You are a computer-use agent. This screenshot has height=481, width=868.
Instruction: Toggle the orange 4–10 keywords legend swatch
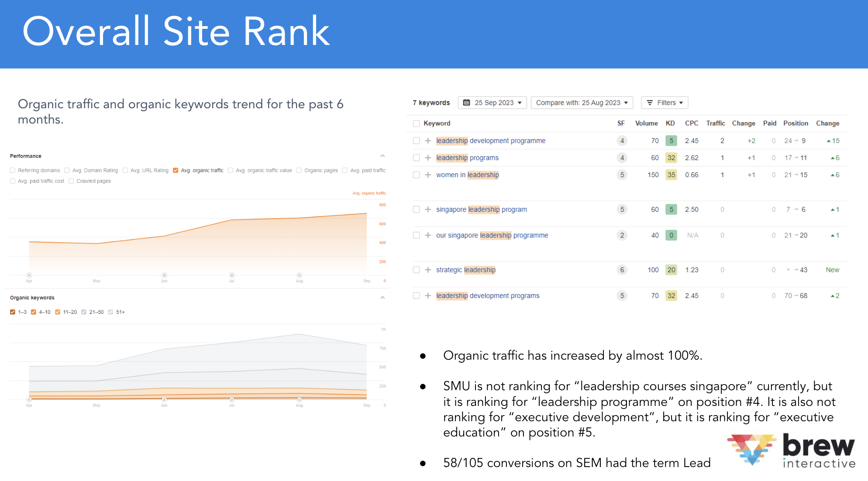pyautogui.click(x=34, y=312)
